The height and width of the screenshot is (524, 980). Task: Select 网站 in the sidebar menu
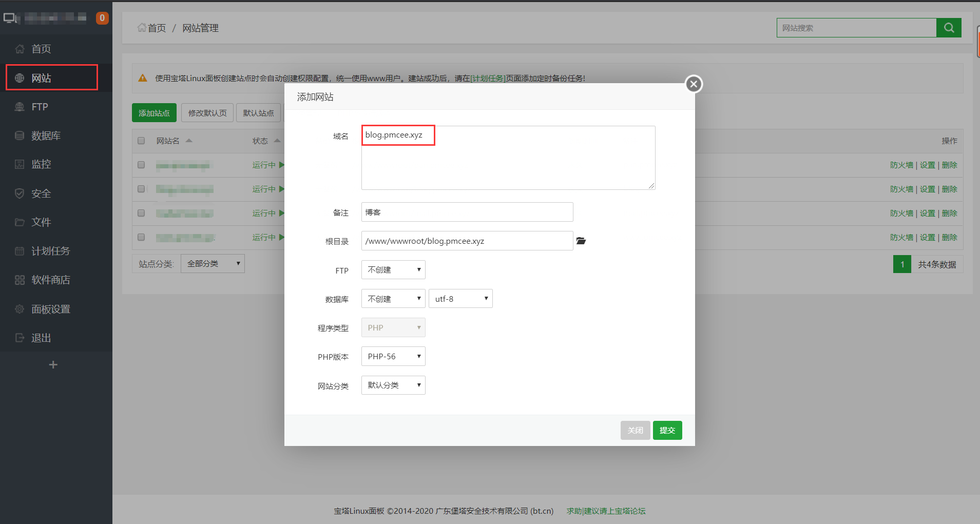point(41,77)
